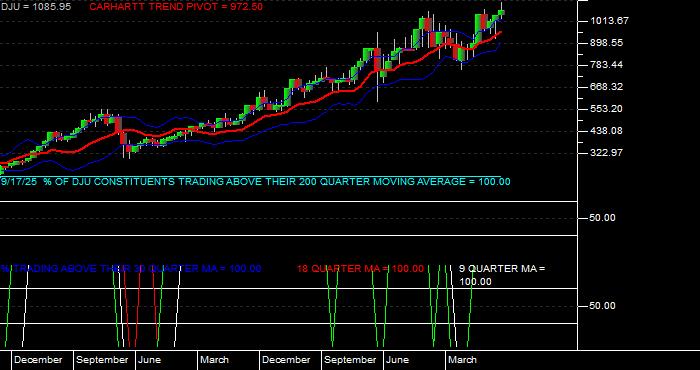Click the first September timeline label
The width and height of the screenshot is (700, 370).
102,360
